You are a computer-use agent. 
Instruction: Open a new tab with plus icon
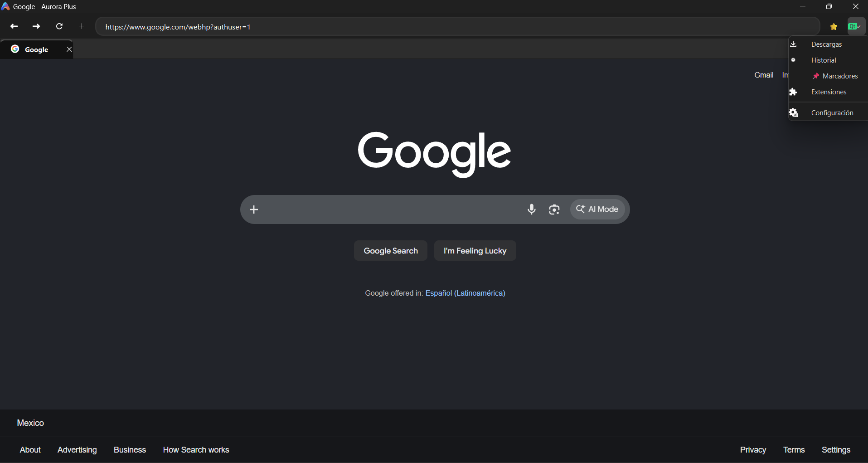[82, 26]
